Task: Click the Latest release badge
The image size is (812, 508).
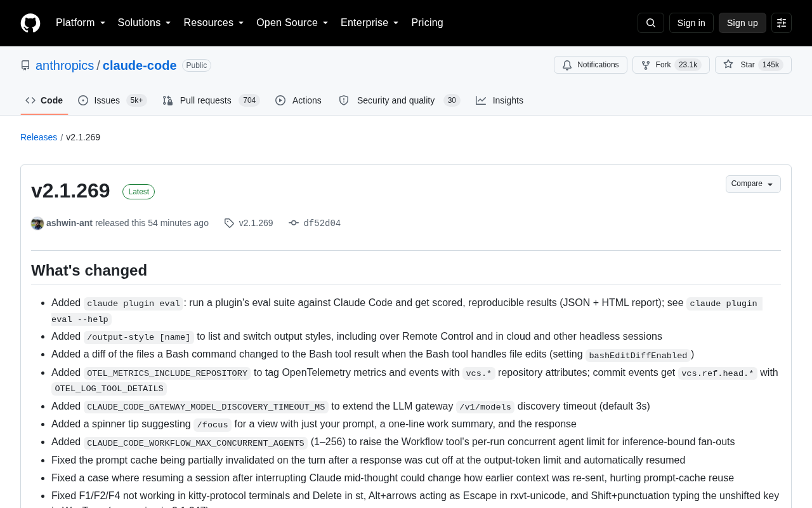Action: pyautogui.click(x=138, y=192)
